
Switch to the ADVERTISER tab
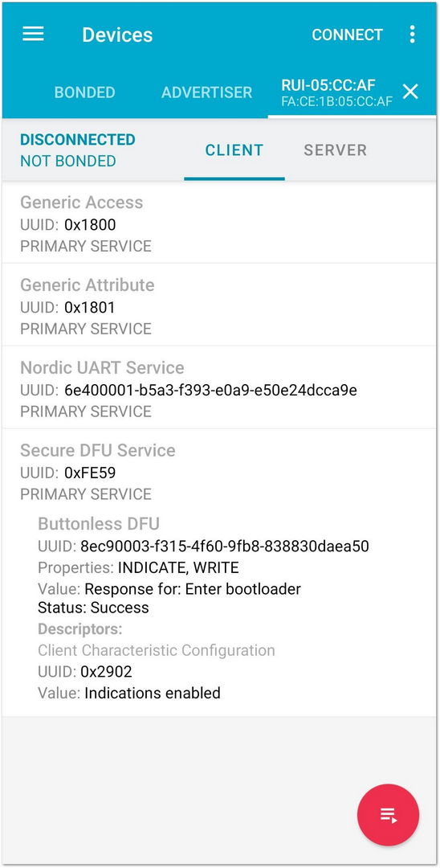coord(206,92)
